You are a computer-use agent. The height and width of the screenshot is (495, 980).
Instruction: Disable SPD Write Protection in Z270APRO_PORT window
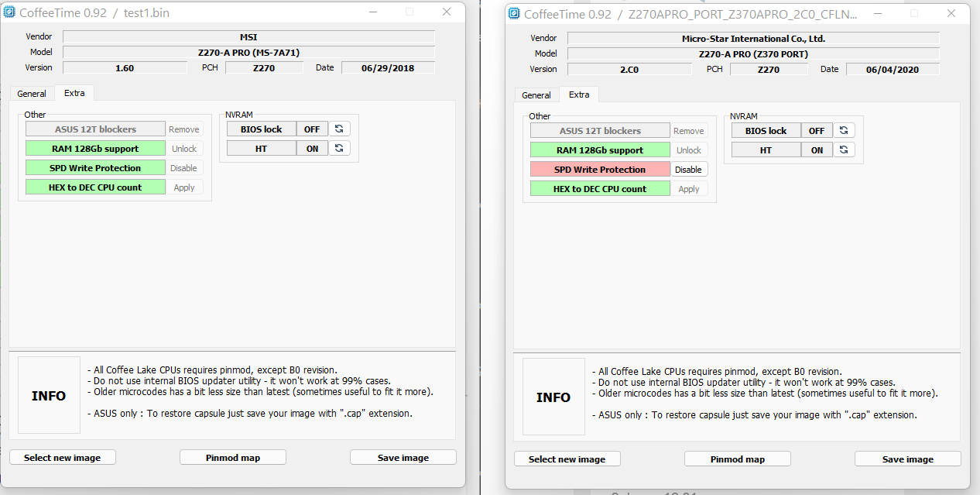click(x=689, y=170)
